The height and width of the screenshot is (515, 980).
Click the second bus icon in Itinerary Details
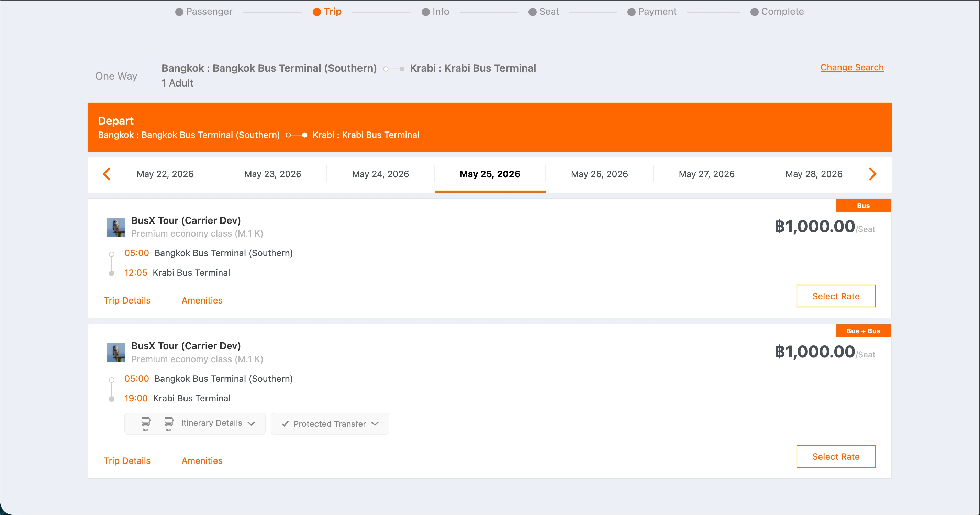click(168, 423)
